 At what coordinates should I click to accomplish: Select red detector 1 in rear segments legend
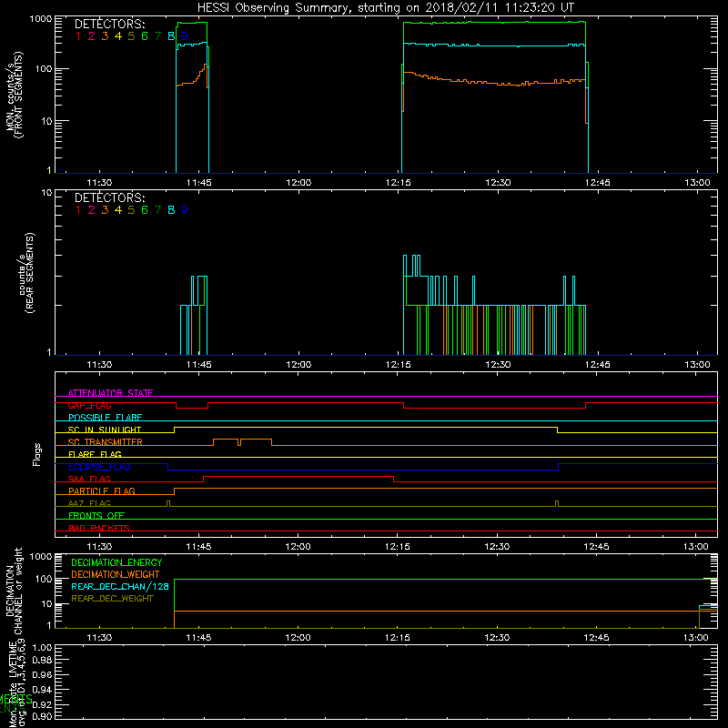coord(78,210)
